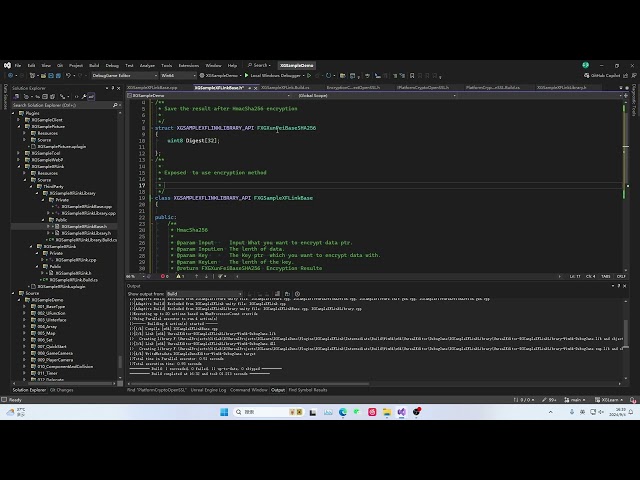Click the warning count icon in editor status strip
The image size is (640, 480).
[180, 276]
